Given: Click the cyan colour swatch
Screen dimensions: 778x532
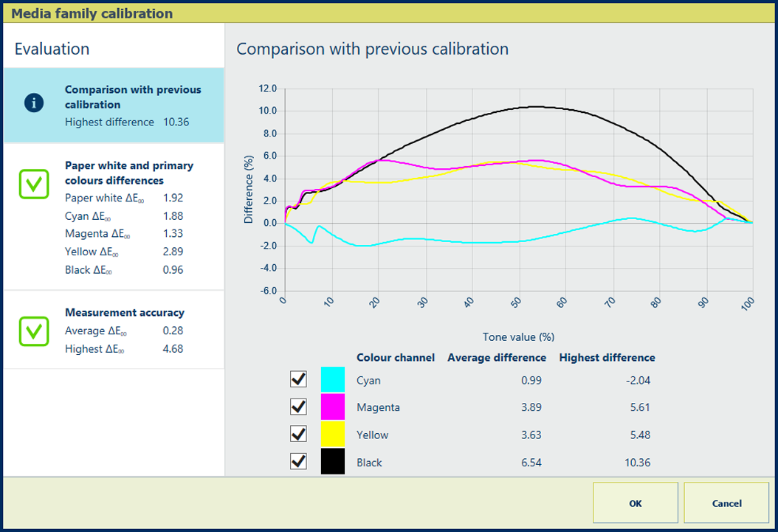Looking at the screenshot, I should tap(333, 380).
